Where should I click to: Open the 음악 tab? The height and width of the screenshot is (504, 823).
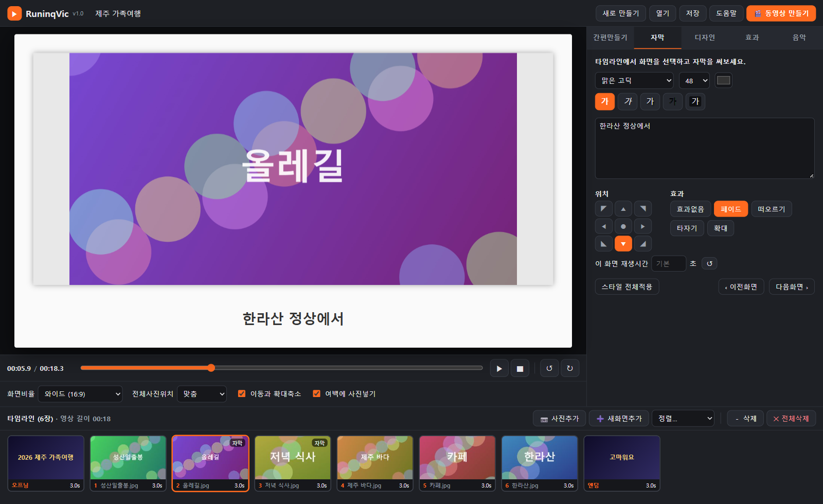799,38
